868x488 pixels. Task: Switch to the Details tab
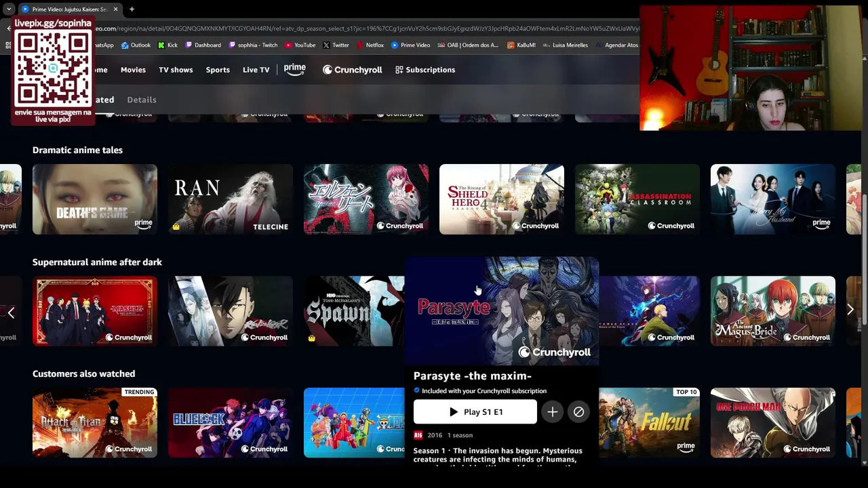[142, 100]
